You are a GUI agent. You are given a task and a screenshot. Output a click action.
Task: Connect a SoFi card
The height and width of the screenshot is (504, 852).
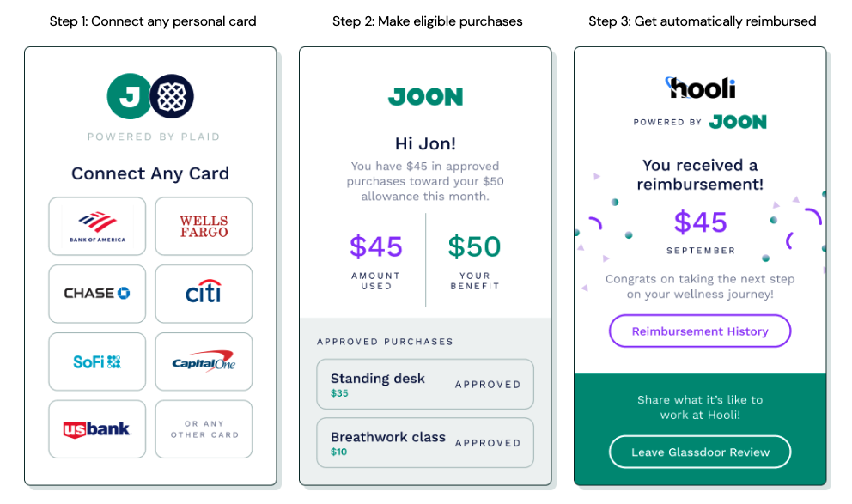[x=97, y=361]
